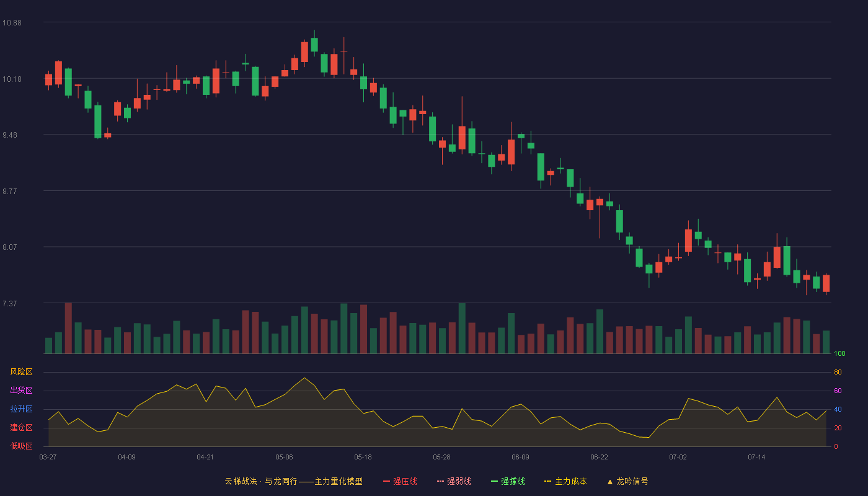Toggle the 强弱线 legend item
This screenshot has width=868, height=496.
point(454,481)
